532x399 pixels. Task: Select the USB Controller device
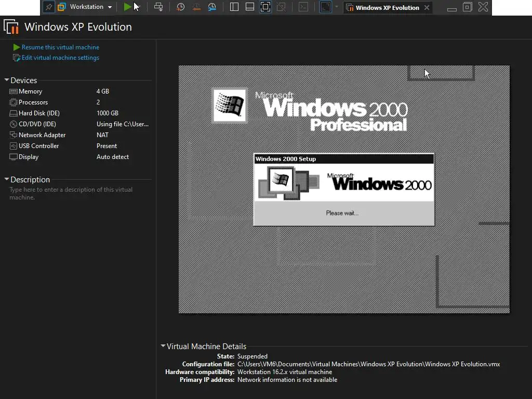(79, 146)
